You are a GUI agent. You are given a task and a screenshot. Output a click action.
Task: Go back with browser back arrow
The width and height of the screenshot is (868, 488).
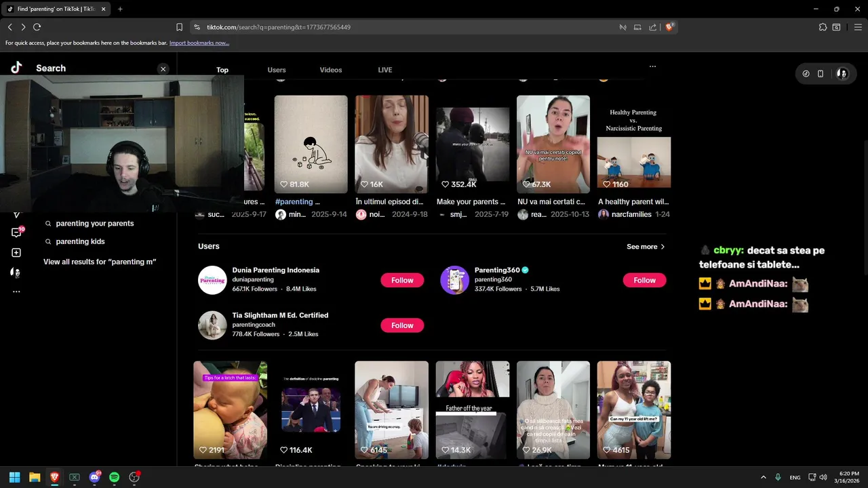[9, 27]
